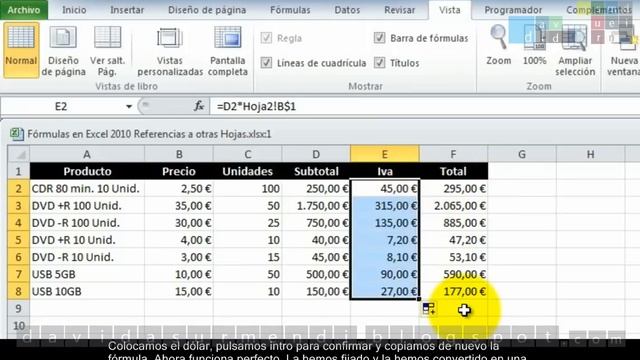The image size is (640, 360).
Task: Switch to the Inicio tab
Action: (74, 10)
